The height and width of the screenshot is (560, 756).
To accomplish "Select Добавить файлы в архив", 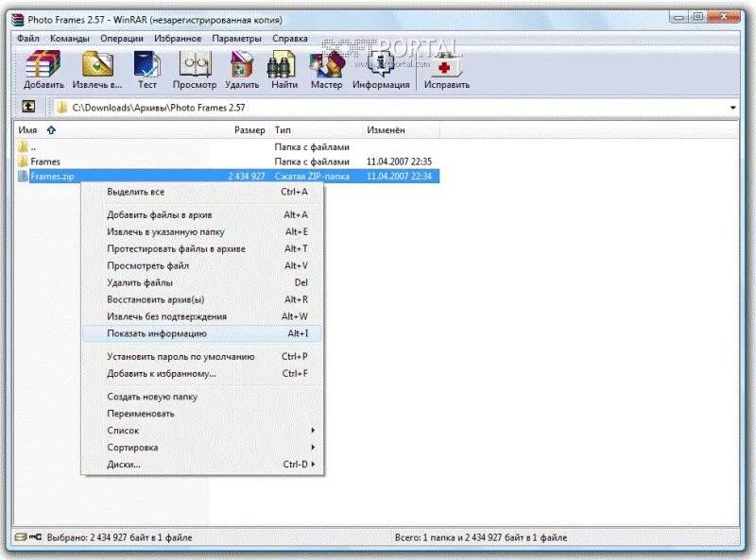I will tap(202, 214).
